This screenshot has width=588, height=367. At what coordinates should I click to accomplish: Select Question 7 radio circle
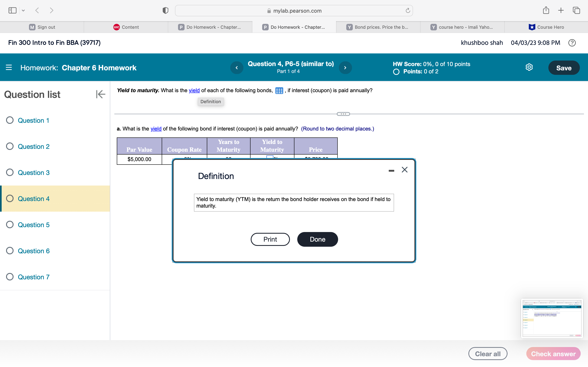point(10,277)
